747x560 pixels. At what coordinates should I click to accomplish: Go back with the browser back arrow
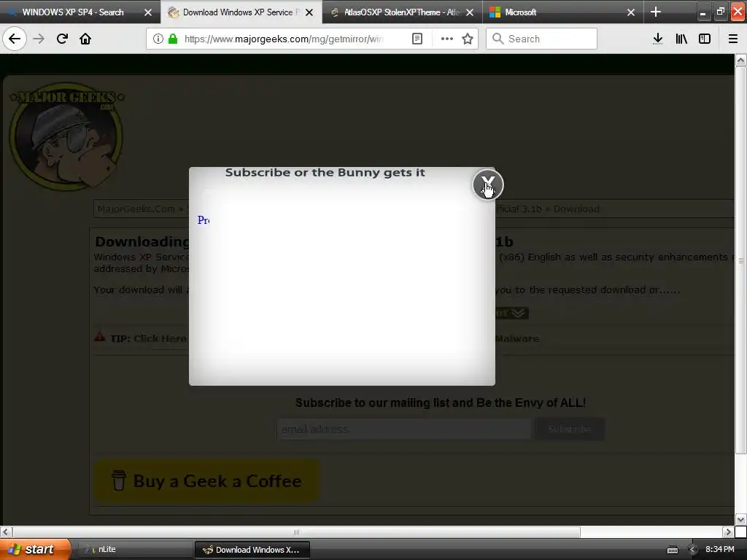point(15,39)
